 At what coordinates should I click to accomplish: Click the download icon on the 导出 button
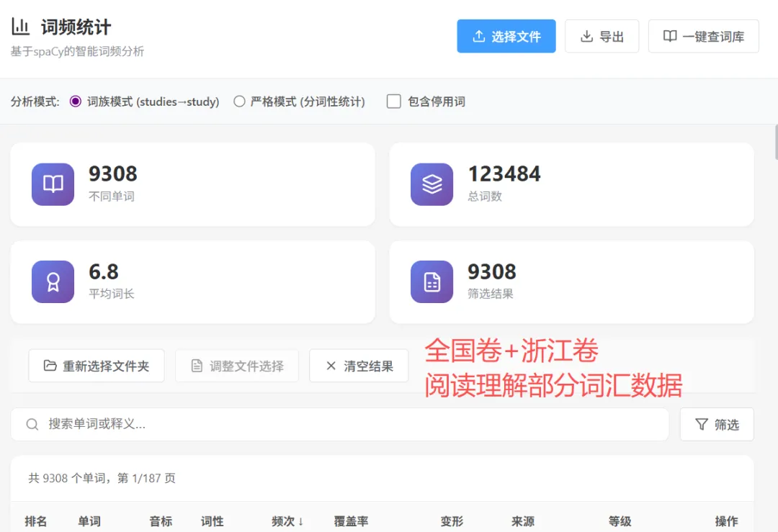click(x=586, y=36)
